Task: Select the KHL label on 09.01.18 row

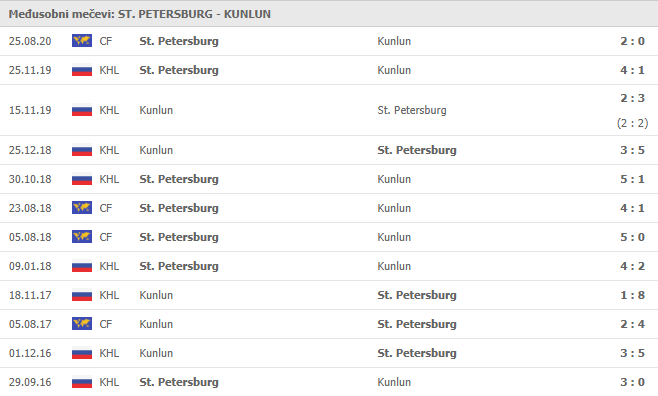Action: click(109, 266)
